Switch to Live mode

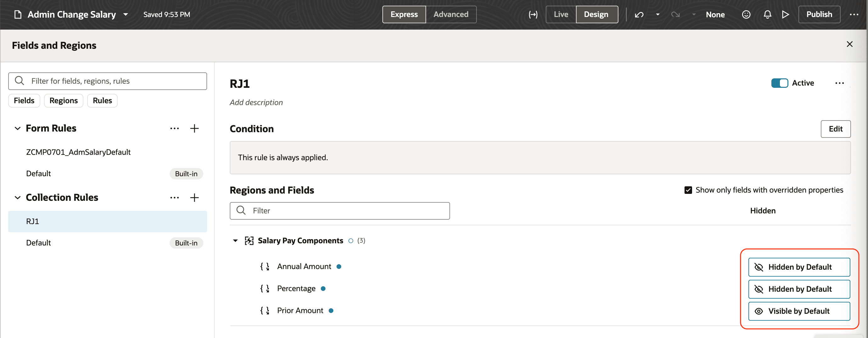tap(561, 14)
